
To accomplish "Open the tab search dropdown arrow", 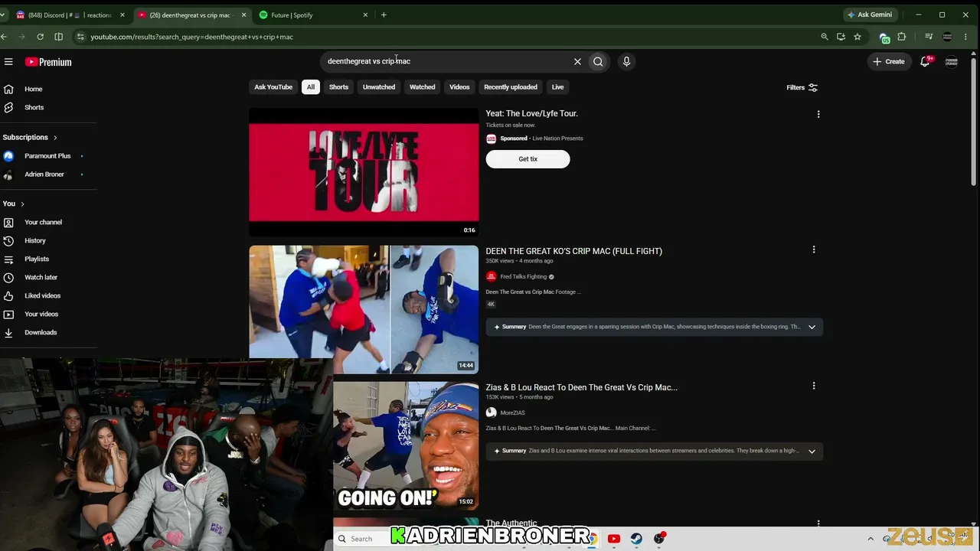I will [3, 15].
